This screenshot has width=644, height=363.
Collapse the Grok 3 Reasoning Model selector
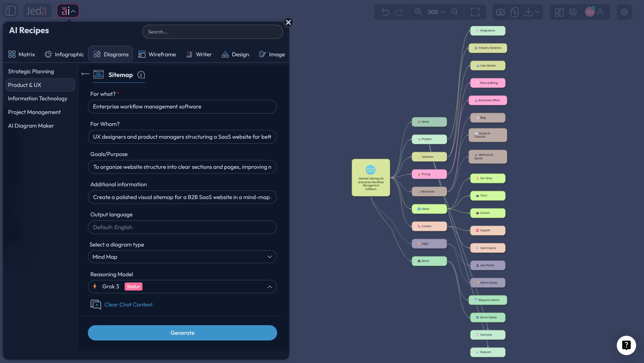[x=269, y=287]
